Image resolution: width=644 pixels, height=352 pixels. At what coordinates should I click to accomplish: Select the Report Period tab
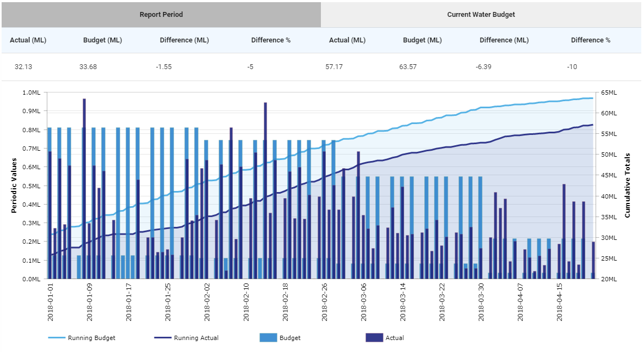click(x=160, y=15)
